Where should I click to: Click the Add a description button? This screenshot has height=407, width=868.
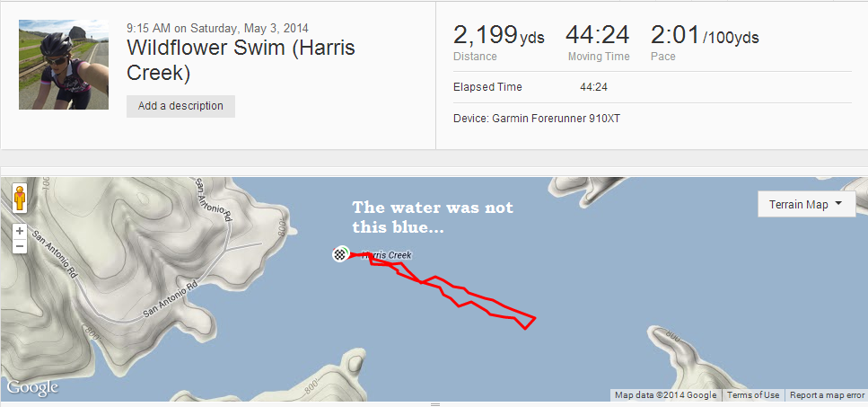[180, 106]
